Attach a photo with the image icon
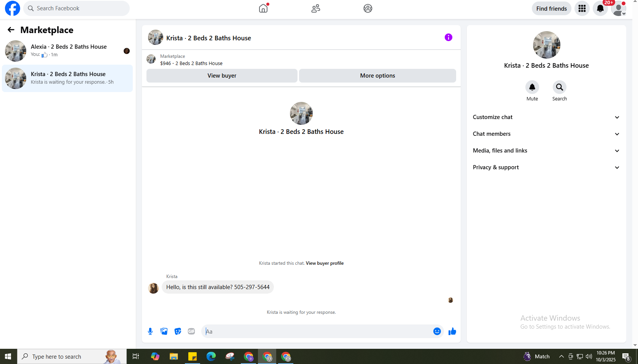The image size is (638, 364). click(x=164, y=331)
